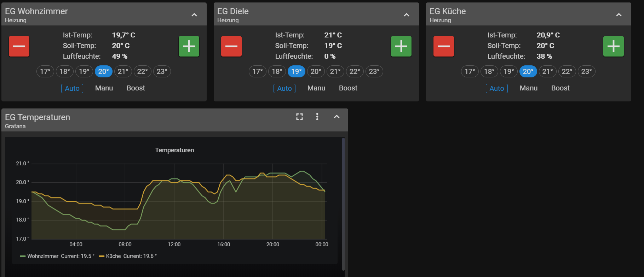Pick 19° for EG Küche
The width and height of the screenshot is (644, 277).
click(x=509, y=71)
